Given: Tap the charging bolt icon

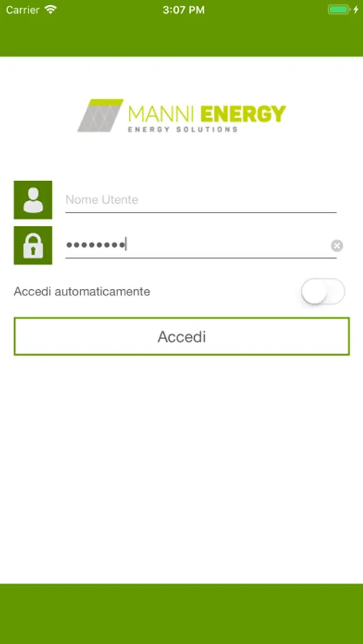Looking at the screenshot, I should 356,10.
